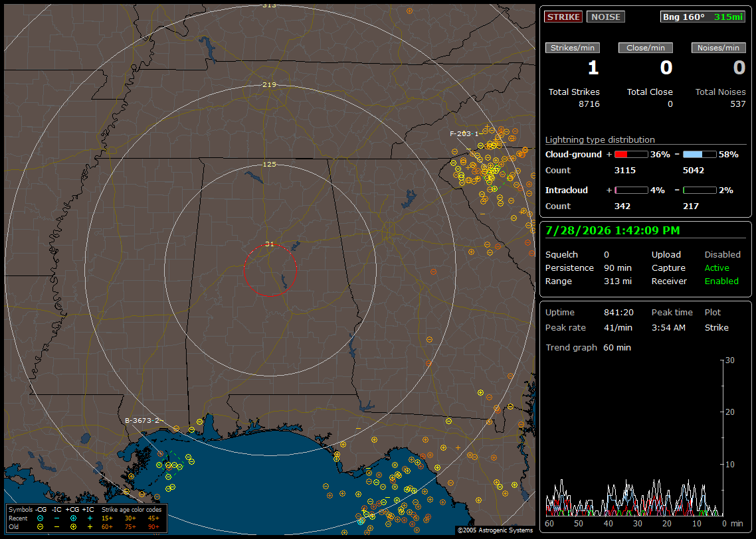Click the Recent -CG cyan circle symbol
This screenshot has height=539, width=756.
[41, 518]
